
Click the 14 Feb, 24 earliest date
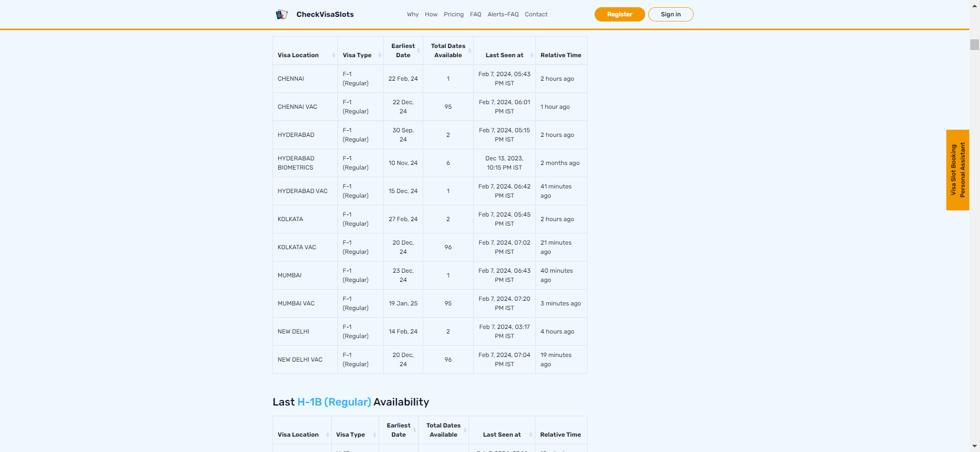point(403,331)
